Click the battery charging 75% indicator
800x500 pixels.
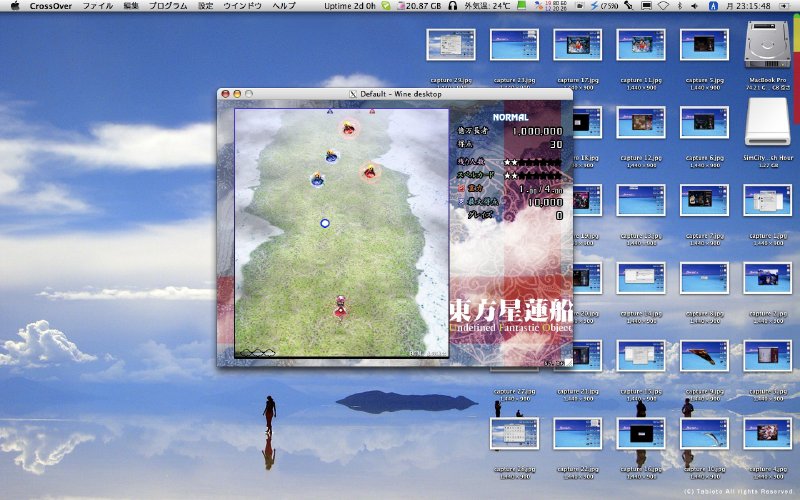click(605, 6)
